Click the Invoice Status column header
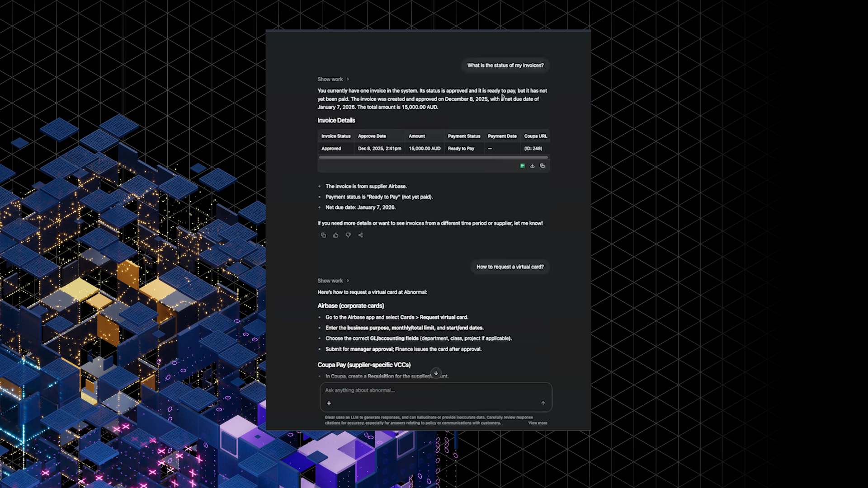The height and width of the screenshot is (488, 868). [336, 136]
